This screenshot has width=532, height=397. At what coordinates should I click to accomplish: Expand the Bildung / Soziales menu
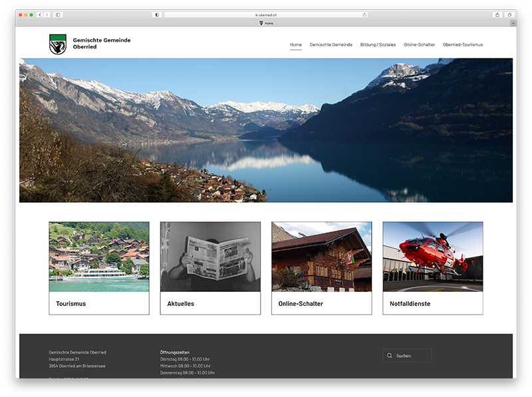[378, 45]
